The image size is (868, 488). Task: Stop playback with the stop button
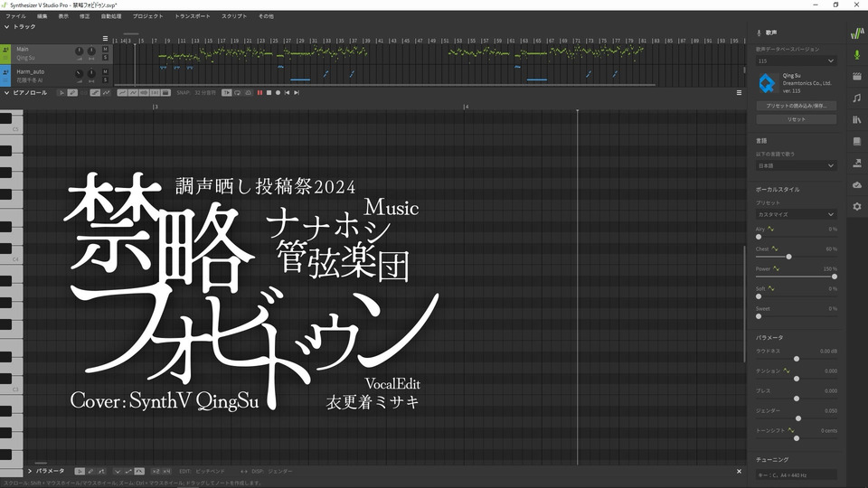pos(269,93)
